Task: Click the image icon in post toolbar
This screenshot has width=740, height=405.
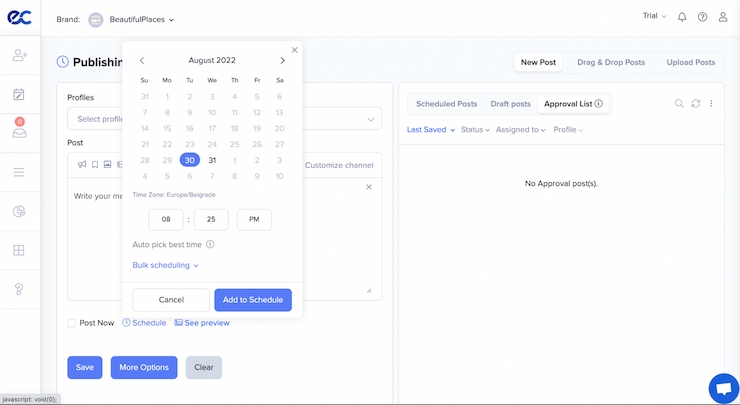Action: click(108, 164)
